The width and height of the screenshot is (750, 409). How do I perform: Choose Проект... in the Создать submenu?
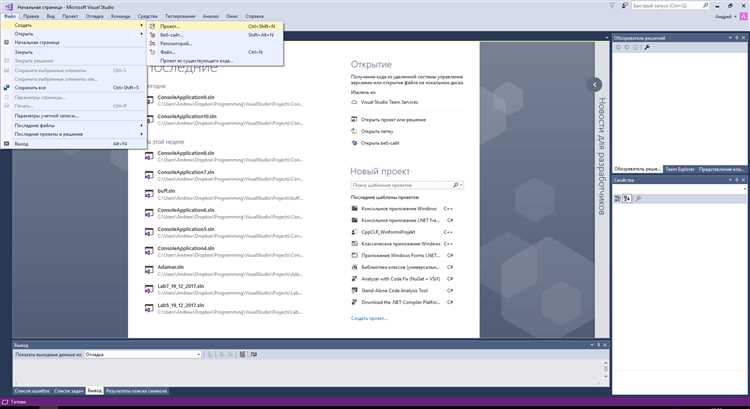[x=215, y=26]
